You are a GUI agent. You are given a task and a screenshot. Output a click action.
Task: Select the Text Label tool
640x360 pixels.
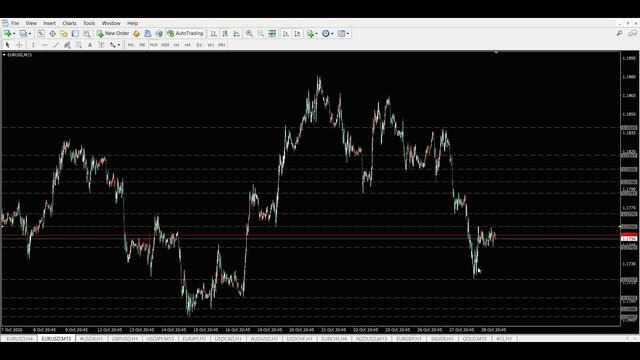tap(101, 45)
